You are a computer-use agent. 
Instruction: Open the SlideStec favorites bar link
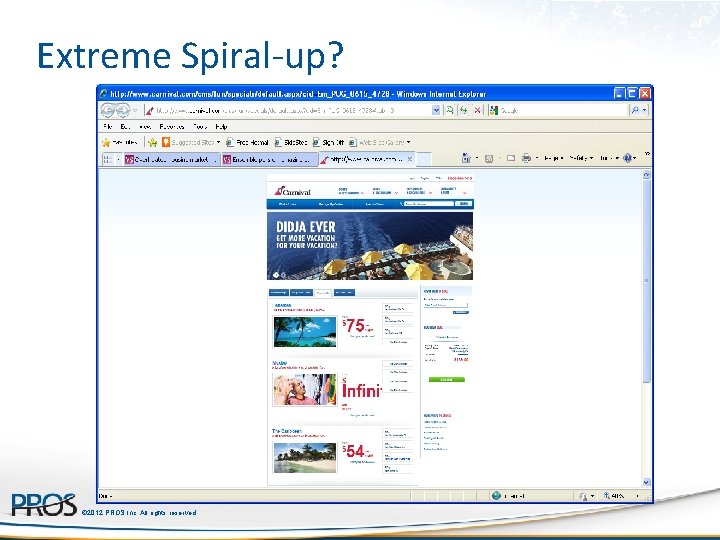click(x=291, y=142)
